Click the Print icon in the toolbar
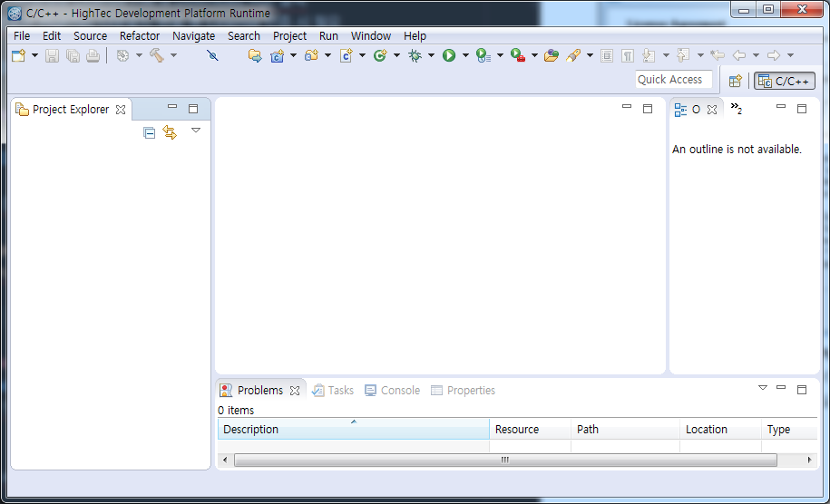The height and width of the screenshot is (504, 830). 93,55
